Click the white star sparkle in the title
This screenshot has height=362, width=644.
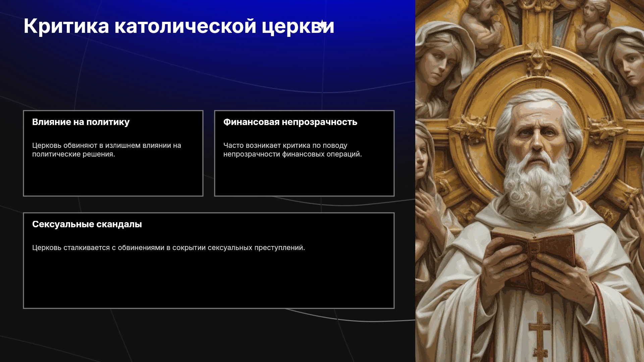(x=322, y=25)
